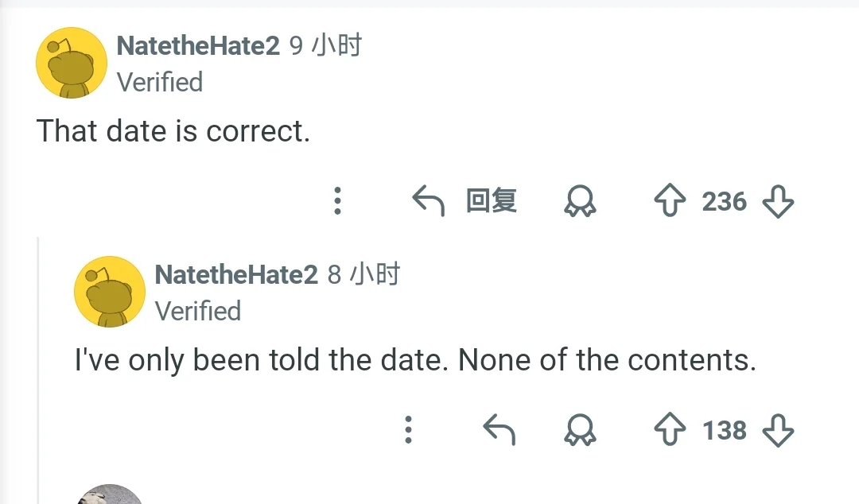Tap the avatar on the nested reply

(110, 292)
